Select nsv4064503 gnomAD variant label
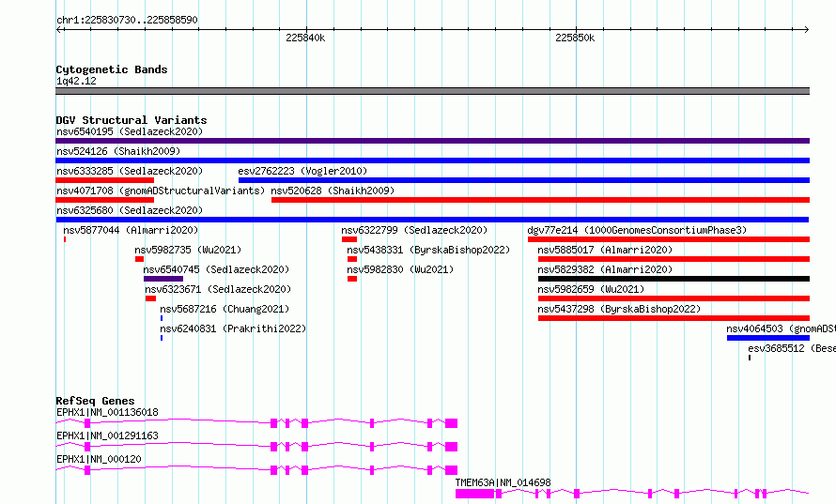This screenshot has width=836, height=504. tap(781, 328)
